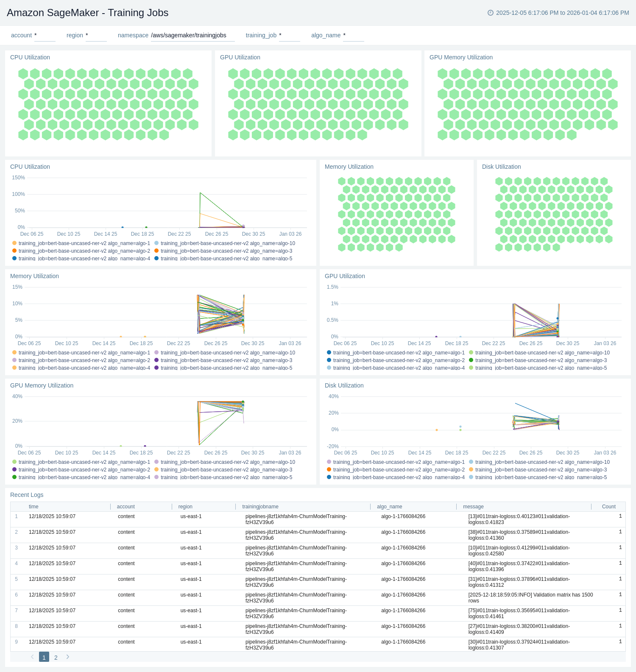
Task: Select top-left hexagon in GPU Memory Utilization honeycomb
Action: [x=443, y=74]
